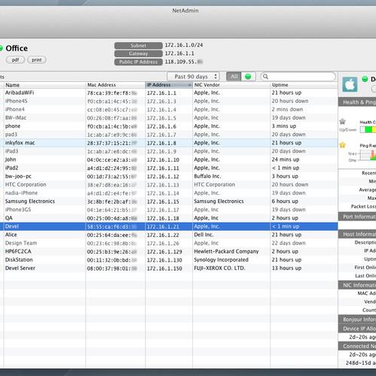The width and height of the screenshot is (376, 376).
Task: Open the Past 90 days dropdown
Action: 193,77
